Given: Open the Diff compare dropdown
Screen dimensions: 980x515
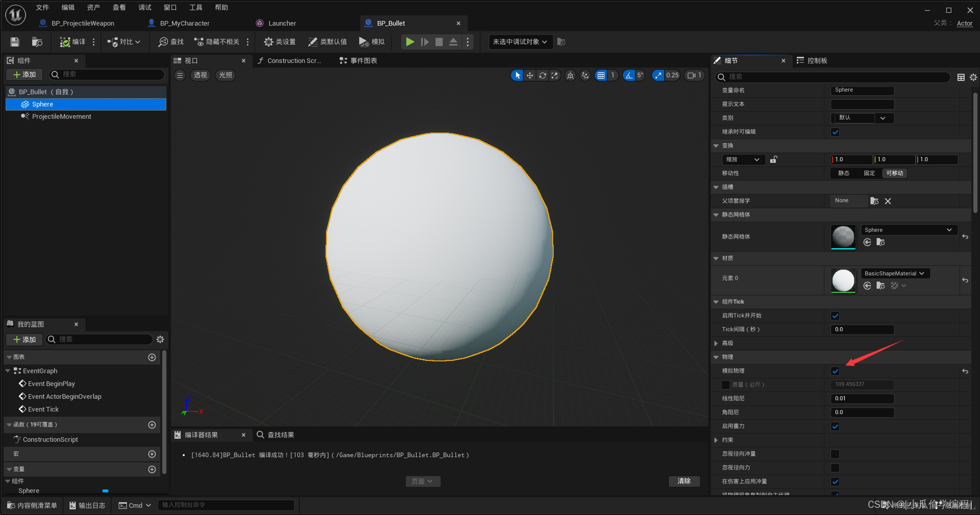Looking at the screenshot, I should point(123,42).
